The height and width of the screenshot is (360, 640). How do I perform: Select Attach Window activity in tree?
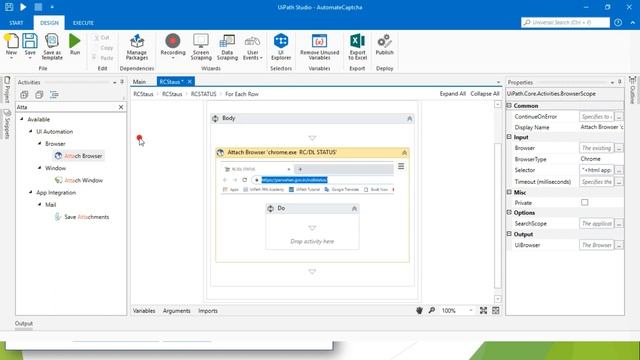79,180
